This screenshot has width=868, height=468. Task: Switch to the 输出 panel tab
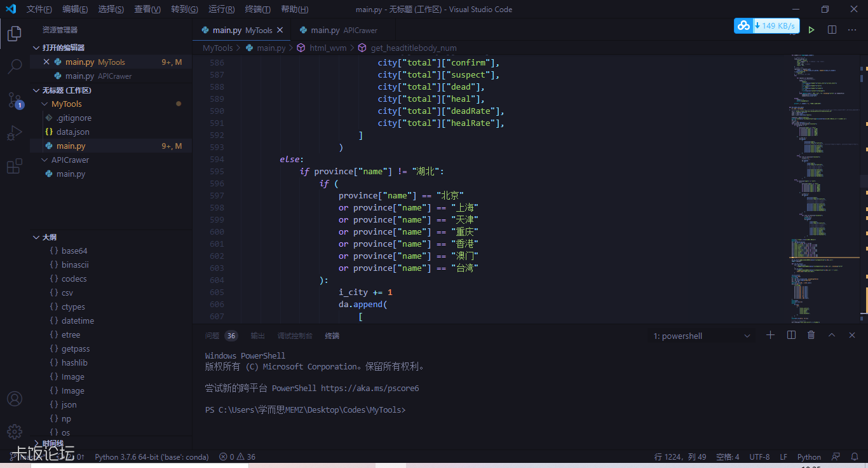pyautogui.click(x=257, y=335)
